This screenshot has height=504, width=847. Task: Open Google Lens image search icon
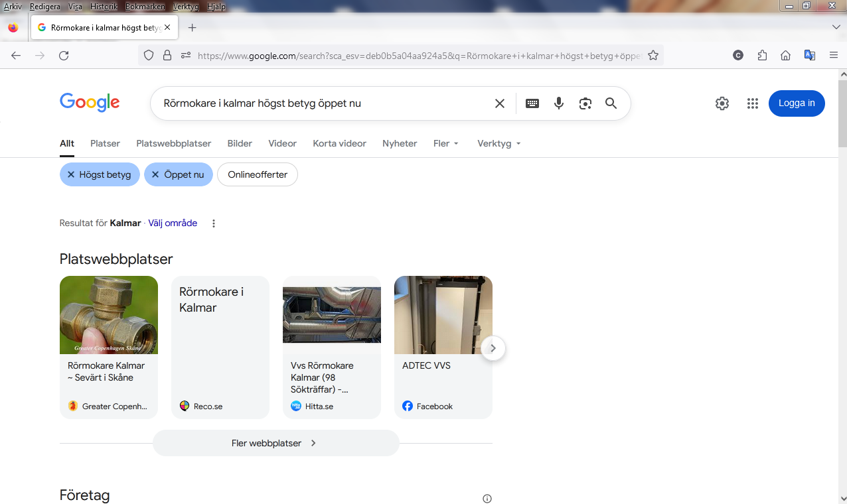(x=585, y=103)
